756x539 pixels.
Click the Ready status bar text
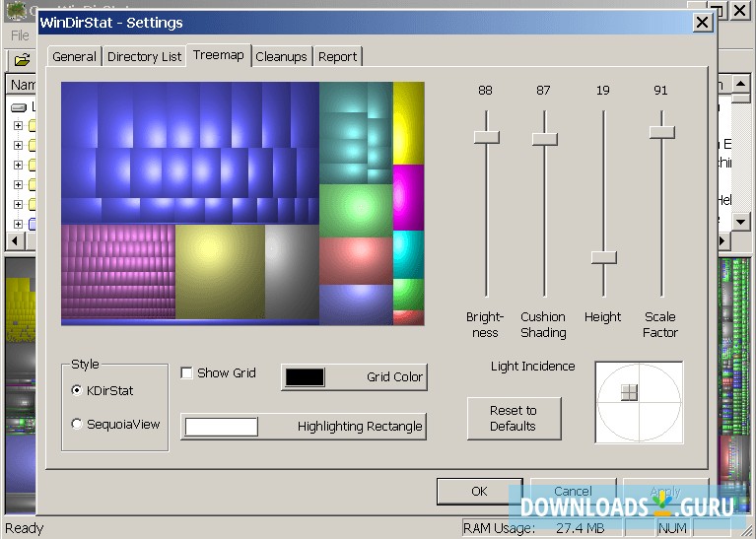(x=24, y=528)
